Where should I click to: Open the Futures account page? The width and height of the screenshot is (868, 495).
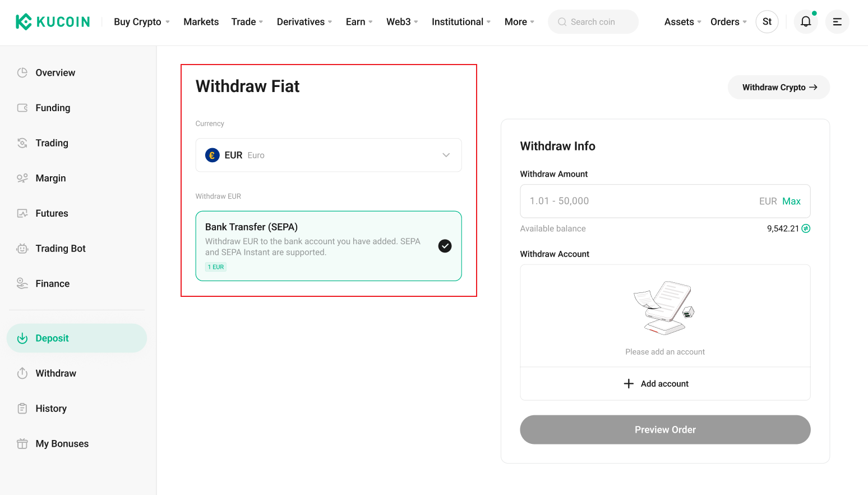52,213
